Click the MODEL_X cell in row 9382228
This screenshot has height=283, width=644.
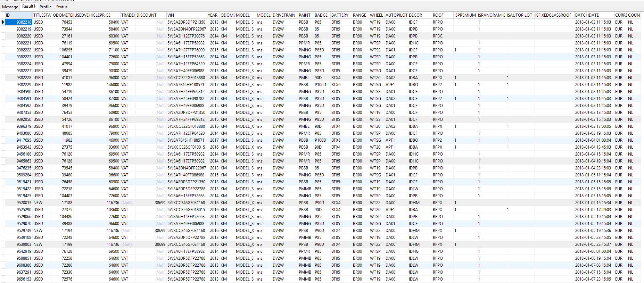(x=245, y=78)
